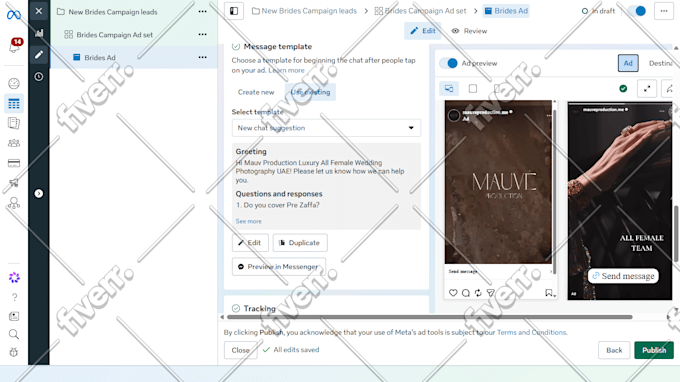Select the Campaigns table grid icon
The width and height of the screenshot is (680, 382).
click(14, 104)
